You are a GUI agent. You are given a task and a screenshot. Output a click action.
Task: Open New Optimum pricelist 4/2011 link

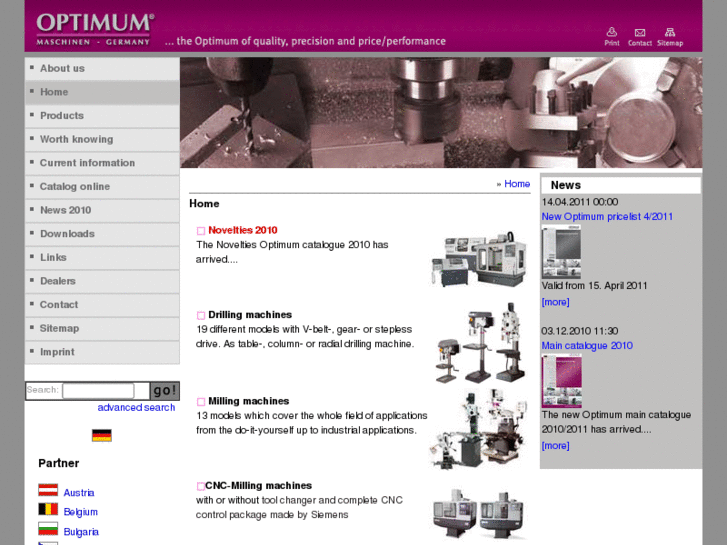click(x=607, y=217)
